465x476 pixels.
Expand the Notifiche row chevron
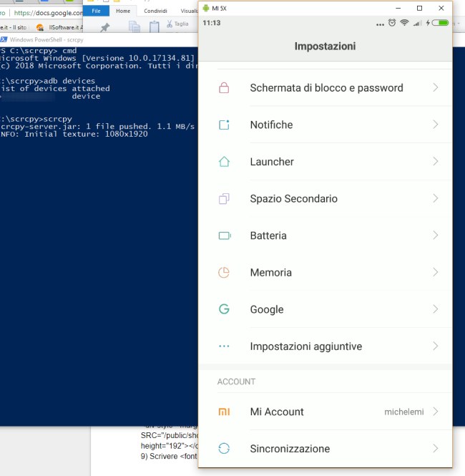[x=435, y=125]
